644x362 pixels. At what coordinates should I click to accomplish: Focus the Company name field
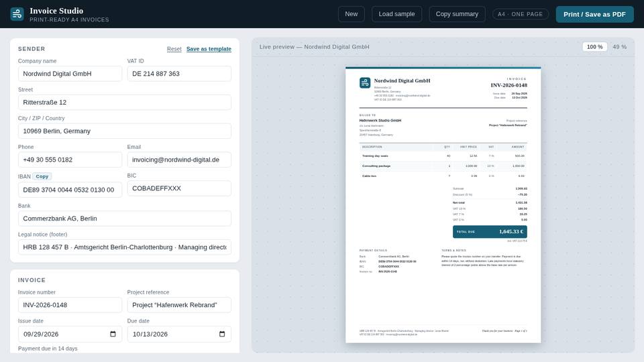[70, 74]
